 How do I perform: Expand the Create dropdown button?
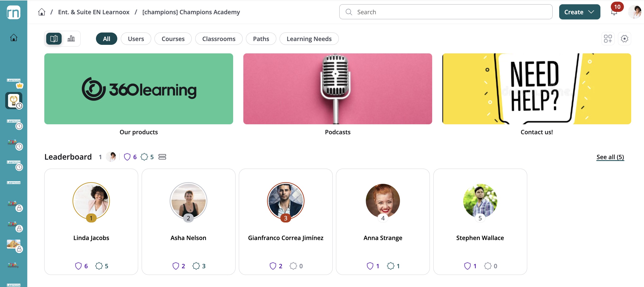point(580,12)
